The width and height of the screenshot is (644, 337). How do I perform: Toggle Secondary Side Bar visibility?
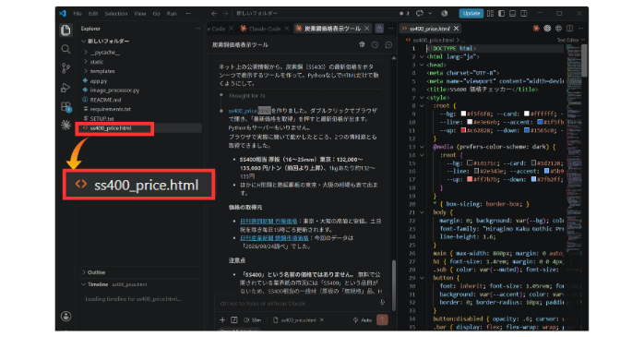coord(524,14)
